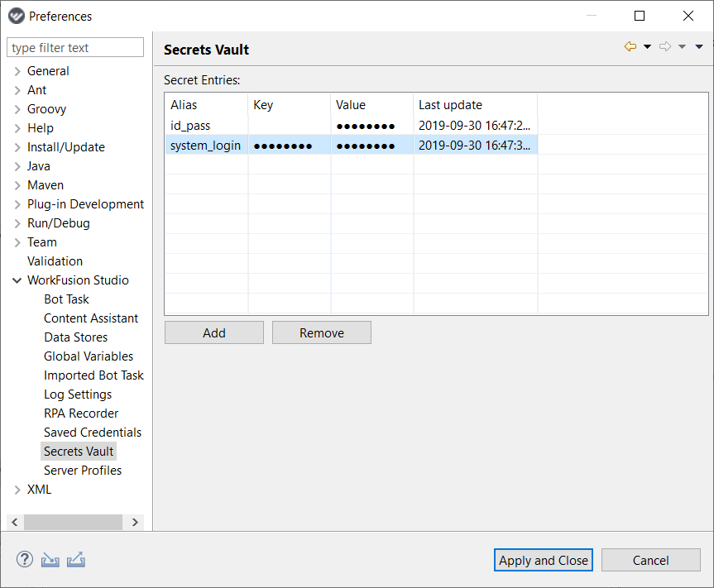Click the Import preferences icon
714x588 pixels.
50,560
